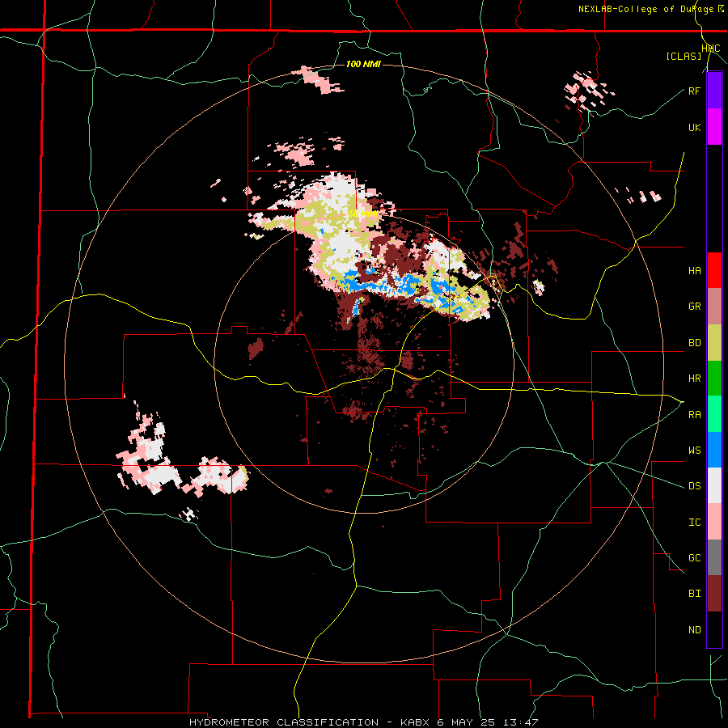Click the HR legend label
Viewport: 728px width, 728px height.
point(694,379)
